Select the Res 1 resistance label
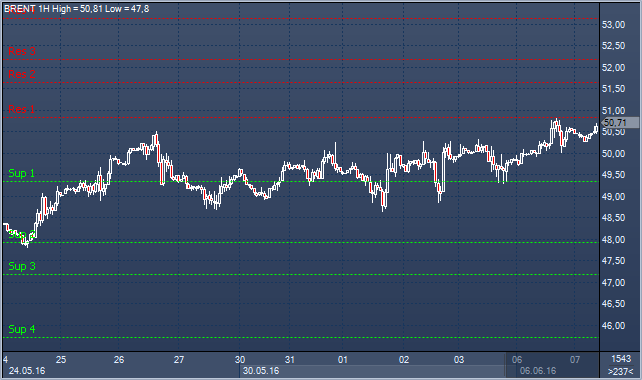This screenshot has height=380, width=642. click(21, 109)
